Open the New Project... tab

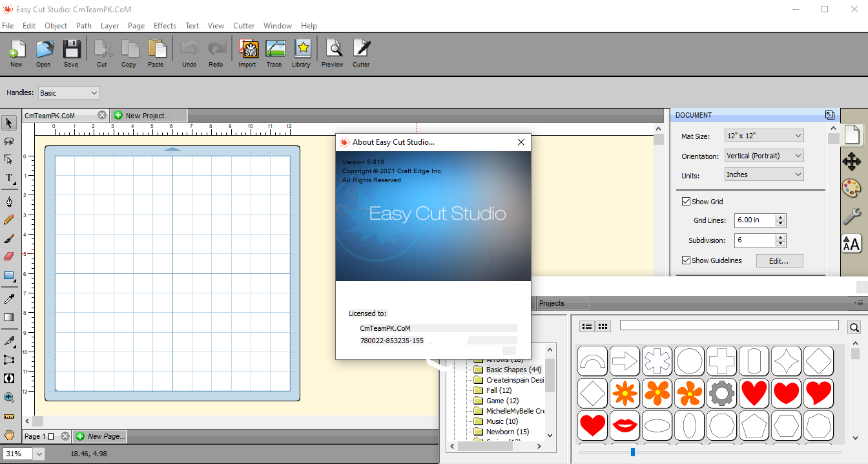click(149, 116)
